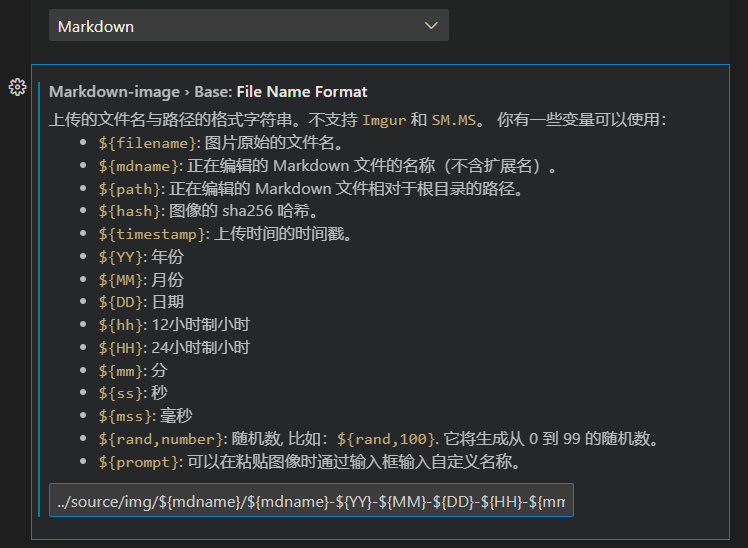Click the SM.MS code text in the description
Image resolution: width=748 pixels, height=548 pixels.
pos(454,120)
